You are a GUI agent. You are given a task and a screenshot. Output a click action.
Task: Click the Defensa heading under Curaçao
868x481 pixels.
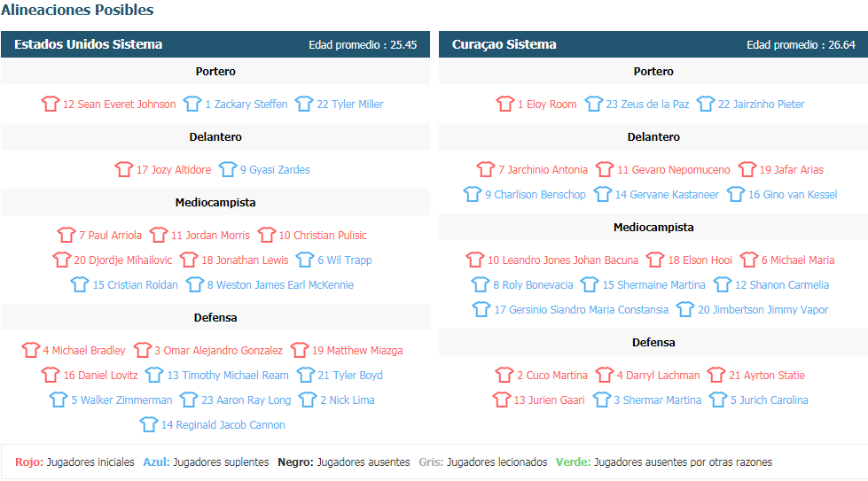tap(653, 342)
